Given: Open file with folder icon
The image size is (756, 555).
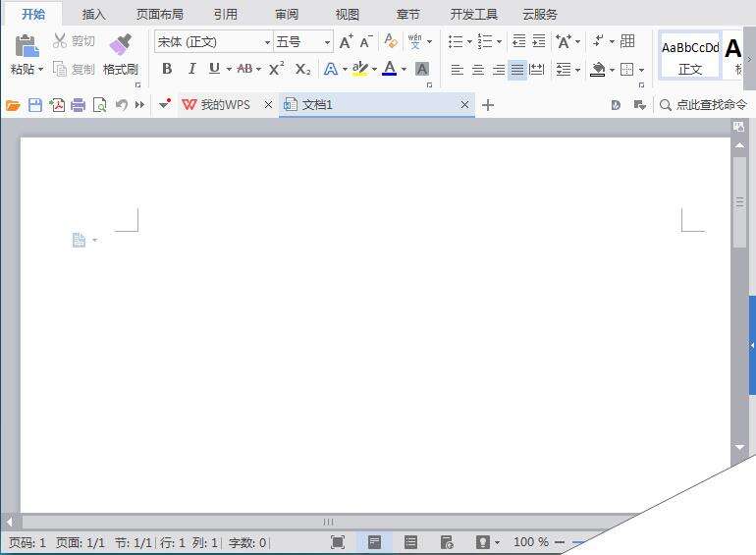Looking at the screenshot, I should pyautogui.click(x=13, y=105).
